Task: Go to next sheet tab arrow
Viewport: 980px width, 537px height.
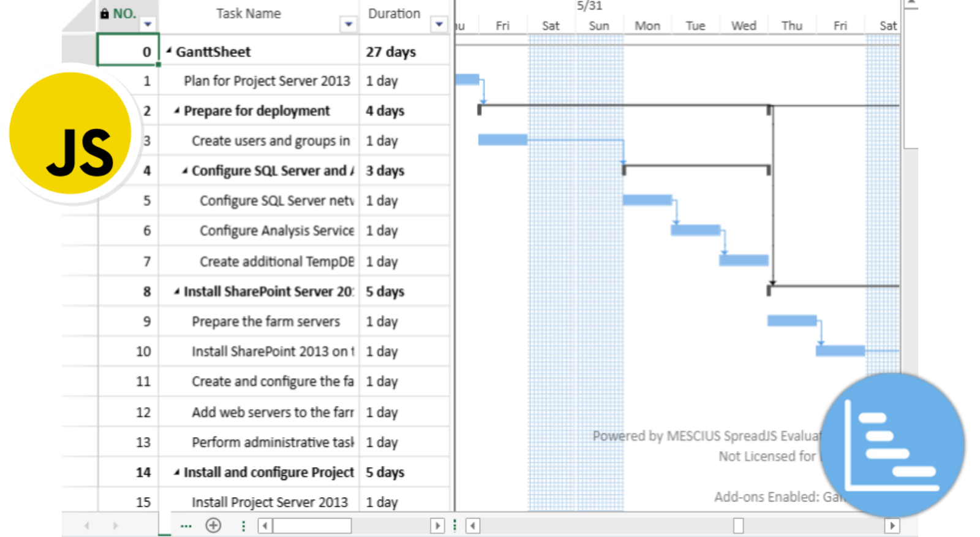Action: pyautogui.click(x=115, y=525)
